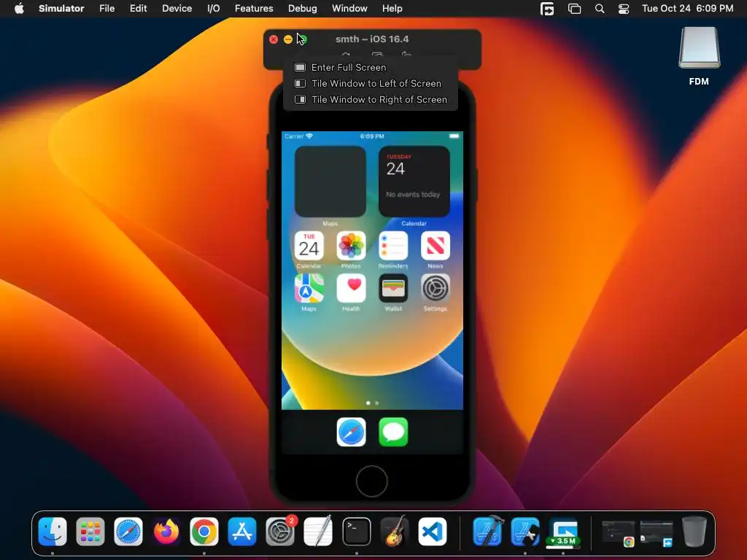
Task: Open Terminal from the Dock
Action: tap(356, 532)
